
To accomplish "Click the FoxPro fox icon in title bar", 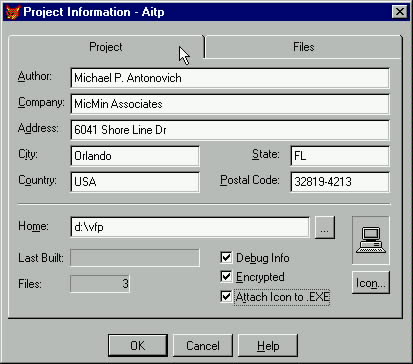I will coord(13,12).
